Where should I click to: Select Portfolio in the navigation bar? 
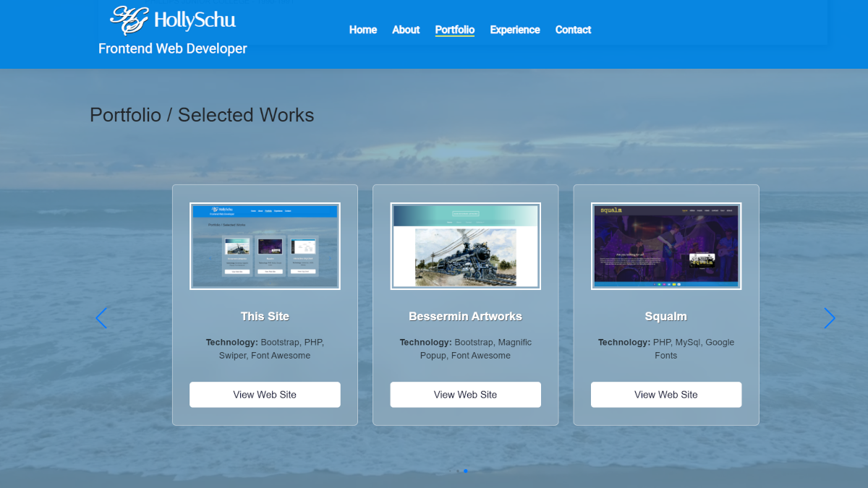click(x=454, y=30)
